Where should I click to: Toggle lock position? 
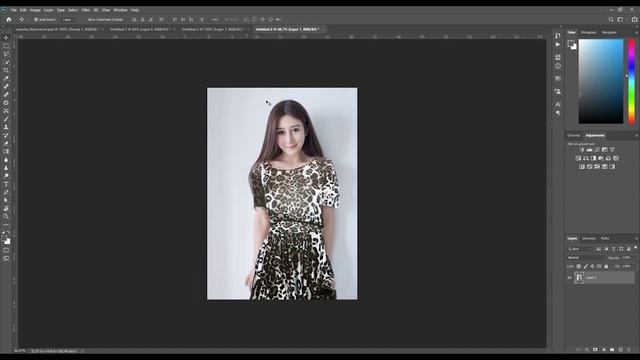click(592, 267)
